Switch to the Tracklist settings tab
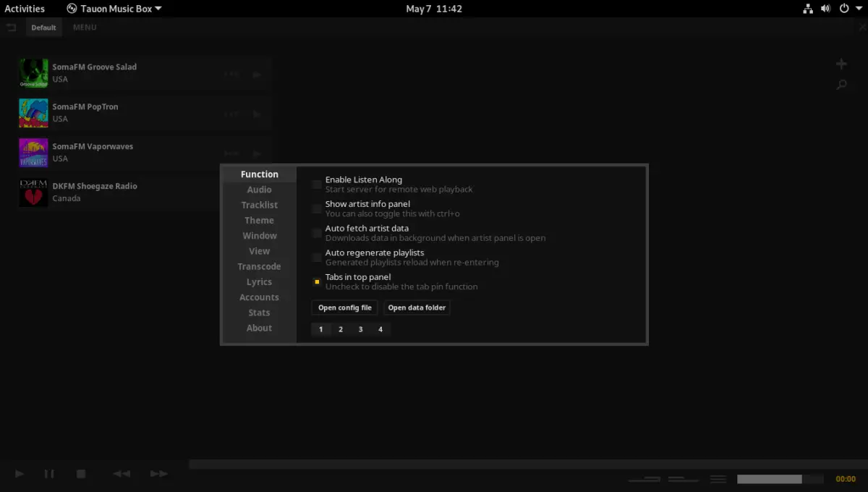The width and height of the screenshot is (868, 492). [260, 205]
